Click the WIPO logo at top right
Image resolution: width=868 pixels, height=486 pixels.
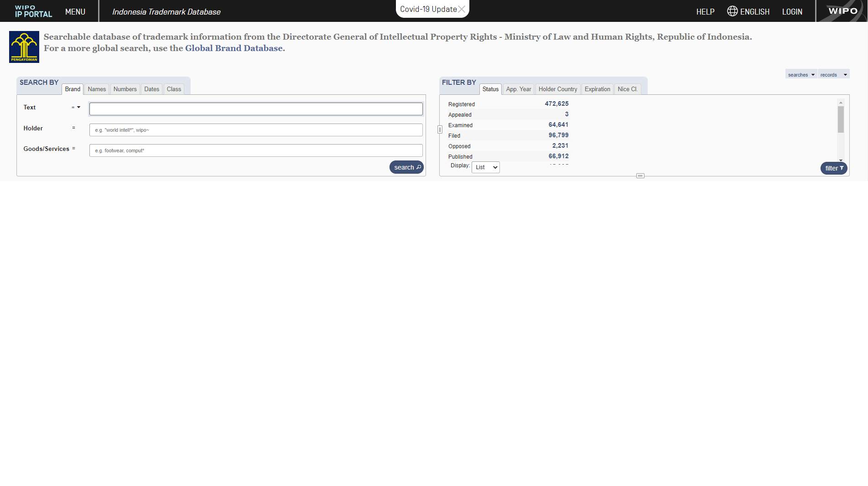842,10
